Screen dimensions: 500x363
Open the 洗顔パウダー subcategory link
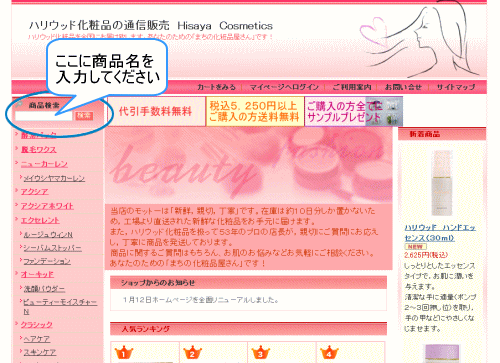click(44, 289)
